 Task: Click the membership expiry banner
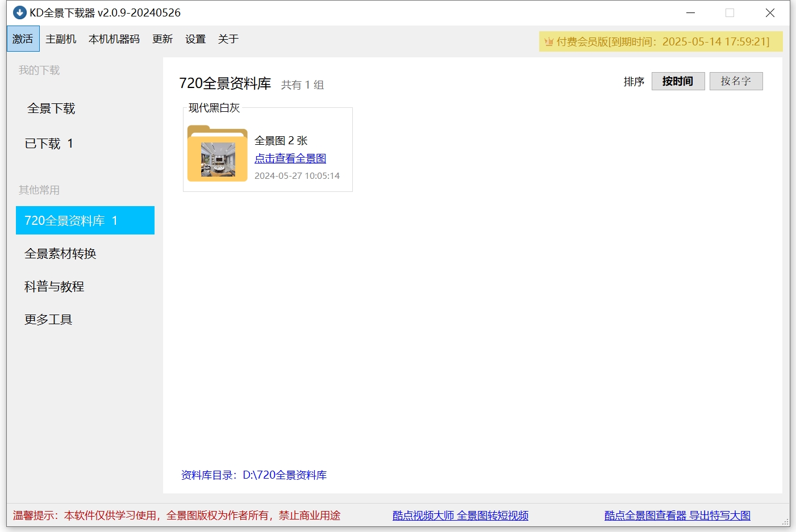point(661,41)
